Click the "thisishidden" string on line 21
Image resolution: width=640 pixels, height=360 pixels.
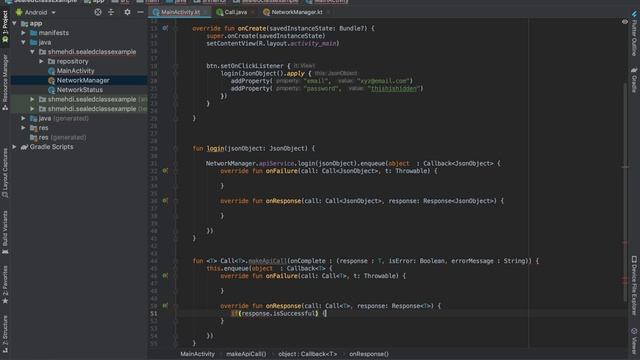pos(393,89)
